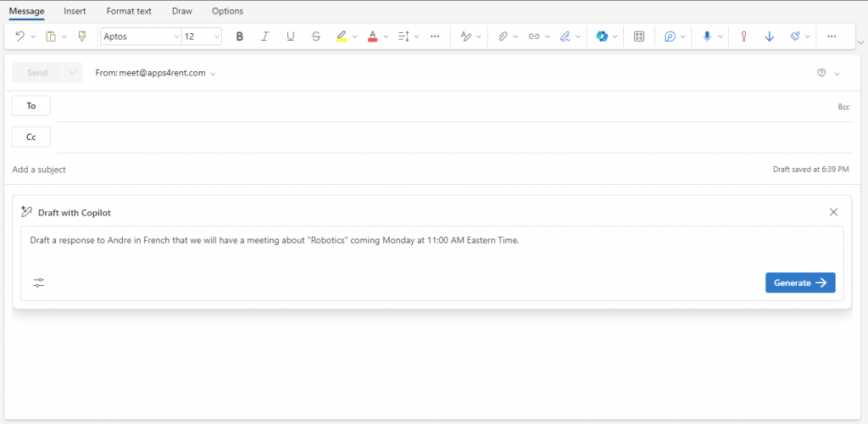Open the line spacing options icon
The height and width of the screenshot is (424, 868).
click(x=403, y=36)
